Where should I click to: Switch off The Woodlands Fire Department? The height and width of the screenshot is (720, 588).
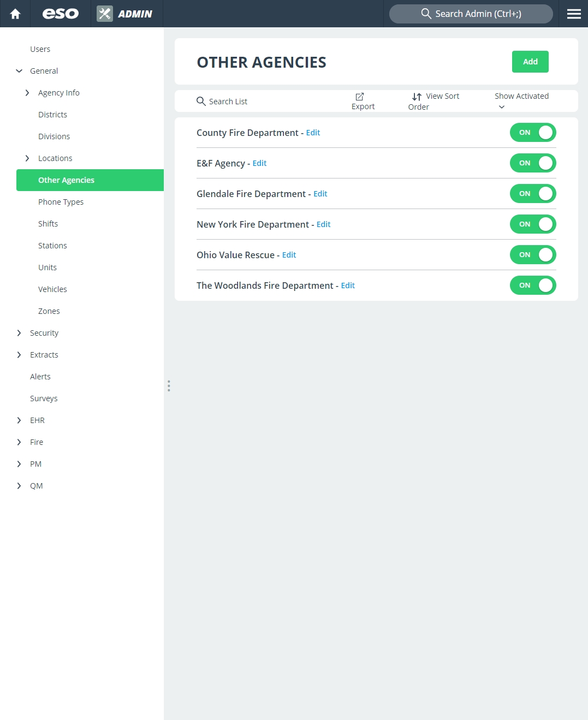click(x=533, y=285)
